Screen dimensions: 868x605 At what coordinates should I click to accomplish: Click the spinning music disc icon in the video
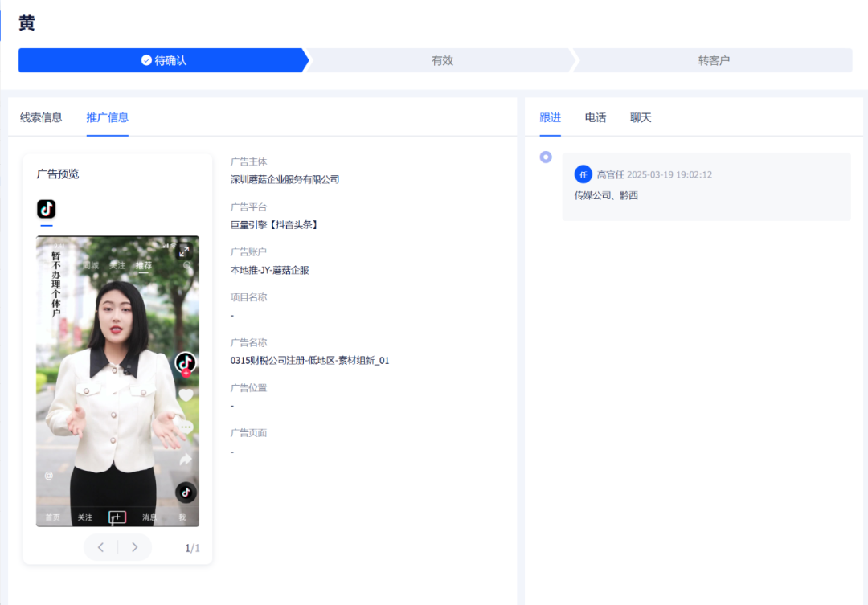(x=184, y=492)
